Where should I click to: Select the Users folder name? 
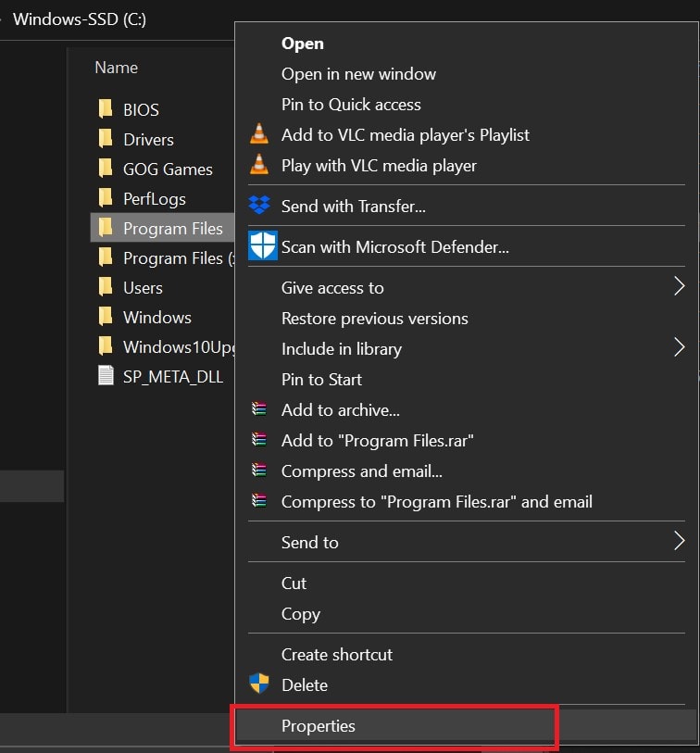tap(143, 288)
